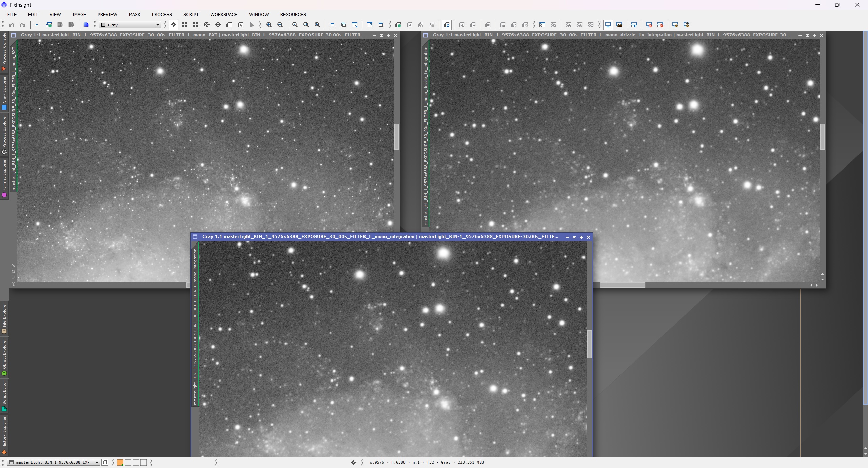The width and height of the screenshot is (868, 468).
Task: Switch to the second workspace box
Action: (128, 463)
